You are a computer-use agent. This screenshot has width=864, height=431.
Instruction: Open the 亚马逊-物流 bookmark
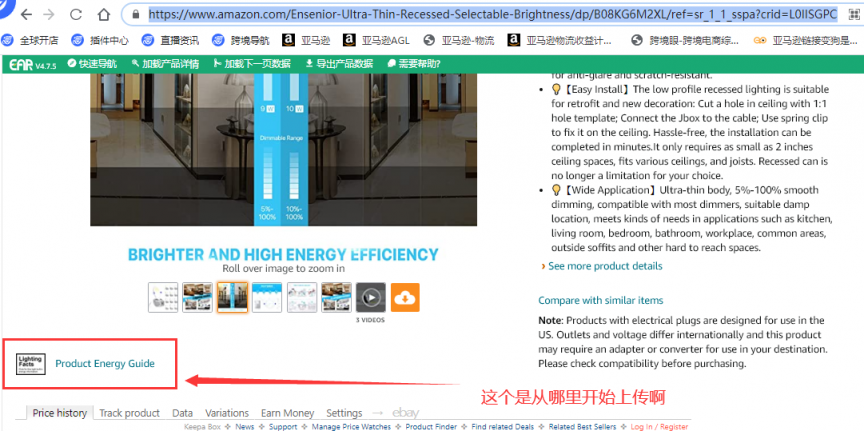coord(459,40)
